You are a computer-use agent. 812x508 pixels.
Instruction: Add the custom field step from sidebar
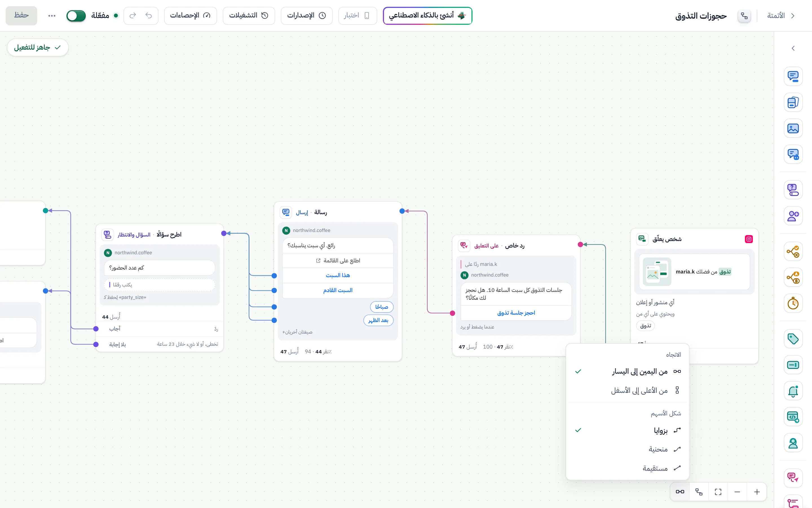[793, 365]
